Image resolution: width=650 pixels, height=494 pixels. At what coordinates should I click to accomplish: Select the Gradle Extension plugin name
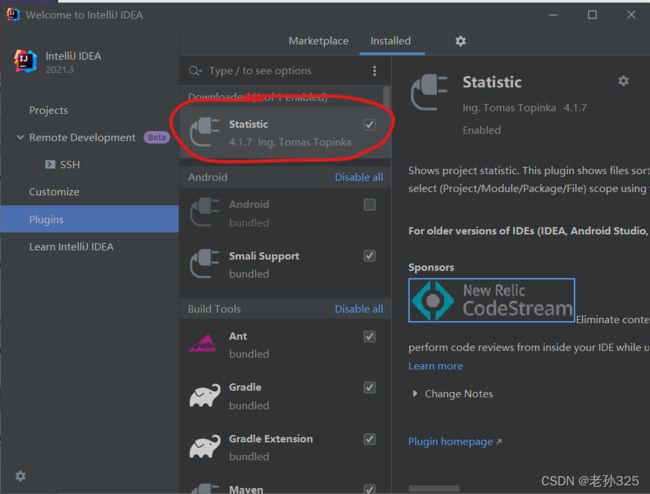point(271,439)
